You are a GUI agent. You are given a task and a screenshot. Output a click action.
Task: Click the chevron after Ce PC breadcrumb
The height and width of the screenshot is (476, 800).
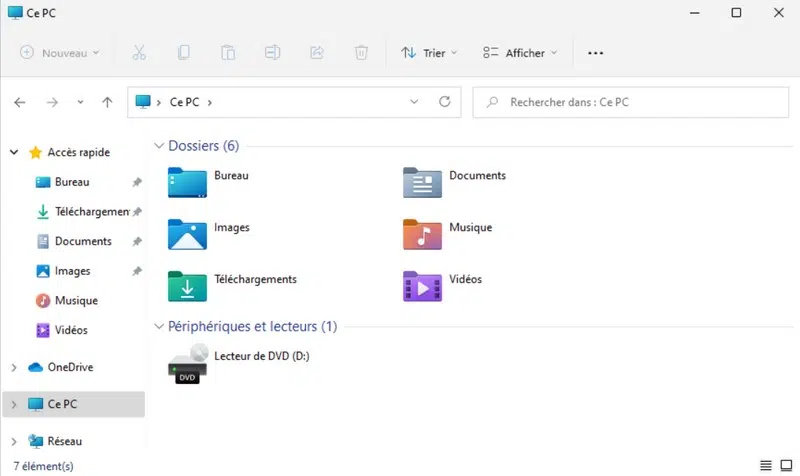210,103
